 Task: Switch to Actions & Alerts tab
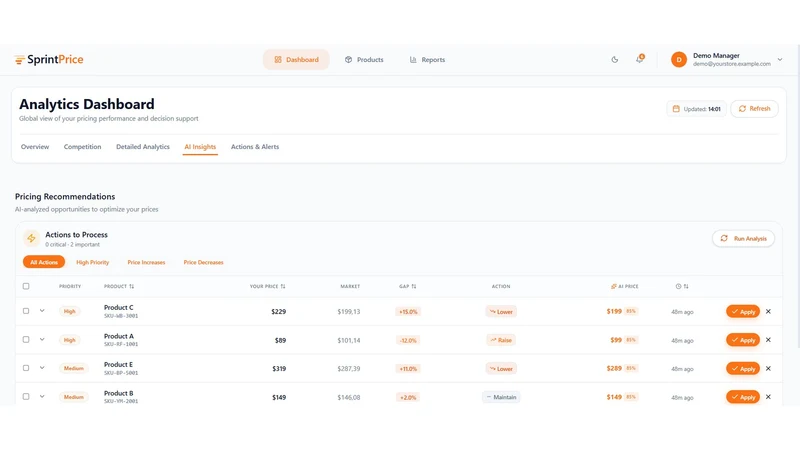(255, 147)
